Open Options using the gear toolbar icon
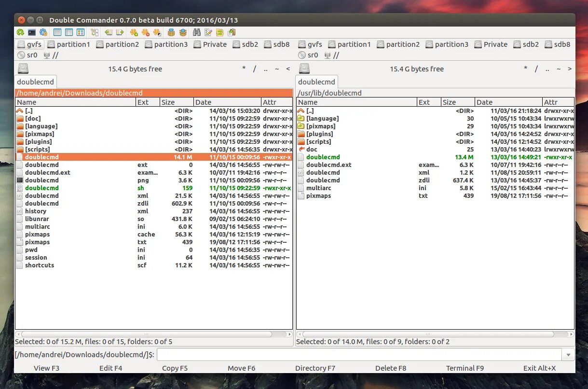 click(43, 32)
